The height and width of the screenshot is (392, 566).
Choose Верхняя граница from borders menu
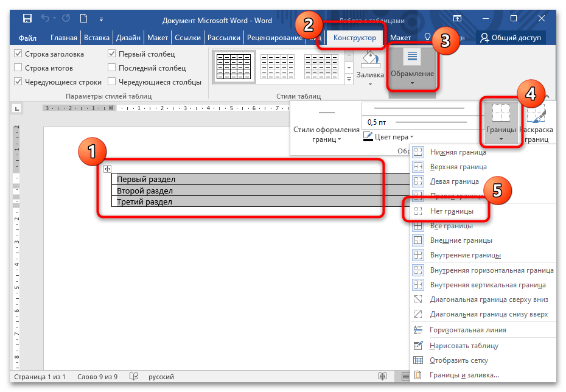pyautogui.click(x=483, y=167)
